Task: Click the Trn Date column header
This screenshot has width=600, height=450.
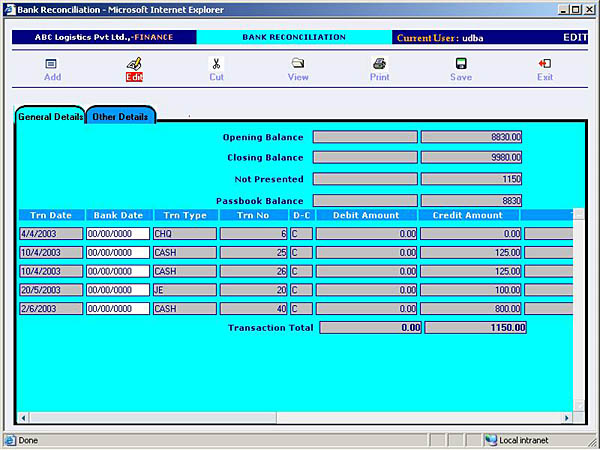Action: (51, 215)
